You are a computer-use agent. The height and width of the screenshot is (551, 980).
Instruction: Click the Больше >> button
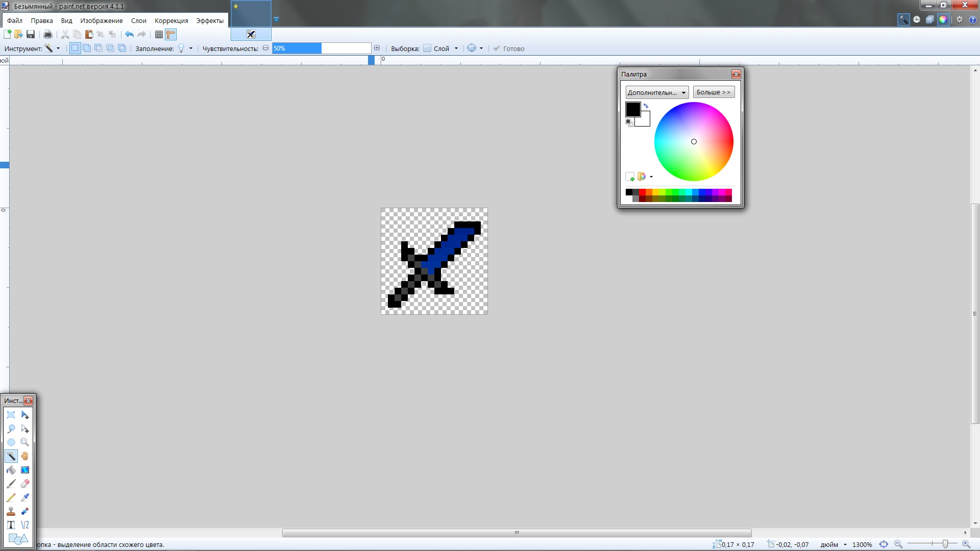714,92
